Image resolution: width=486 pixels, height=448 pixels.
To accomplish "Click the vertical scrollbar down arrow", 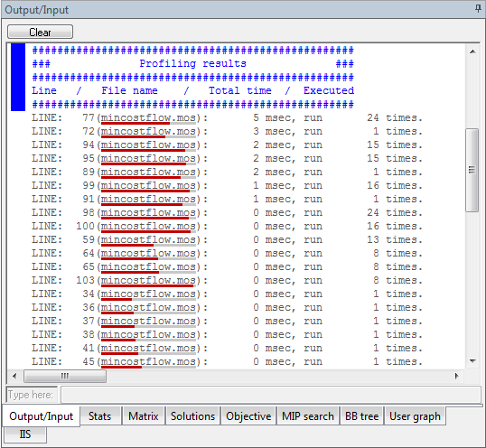I will (472, 361).
